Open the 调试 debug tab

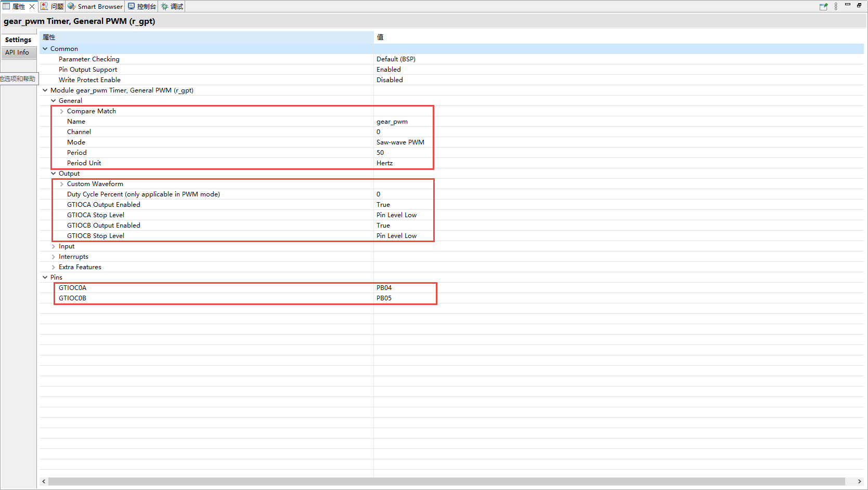[x=172, y=6]
